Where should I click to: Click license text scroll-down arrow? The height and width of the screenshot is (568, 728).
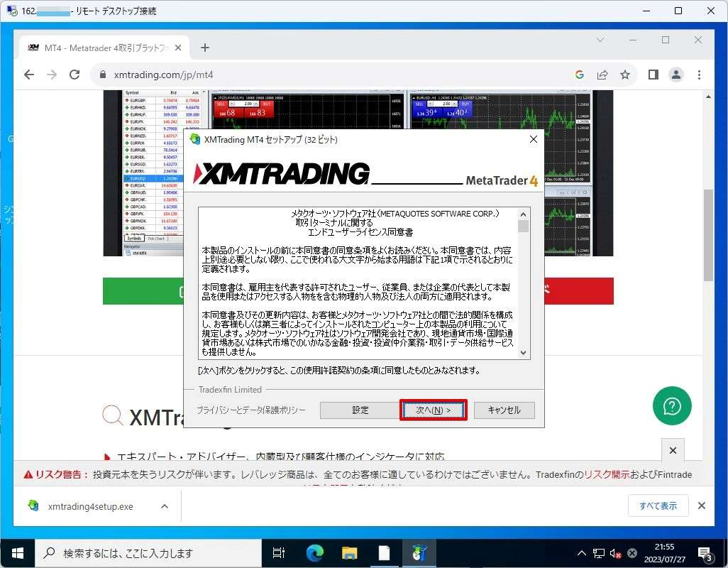pyautogui.click(x=523, y=352)
